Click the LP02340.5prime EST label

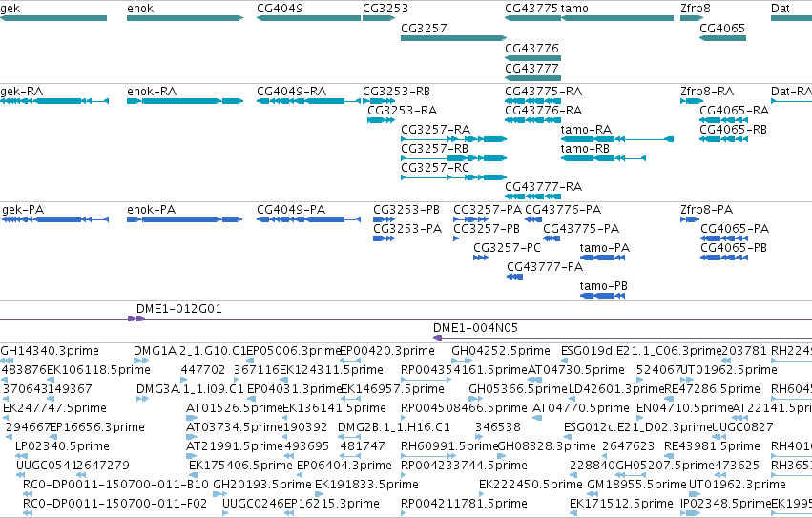(62, 446)
